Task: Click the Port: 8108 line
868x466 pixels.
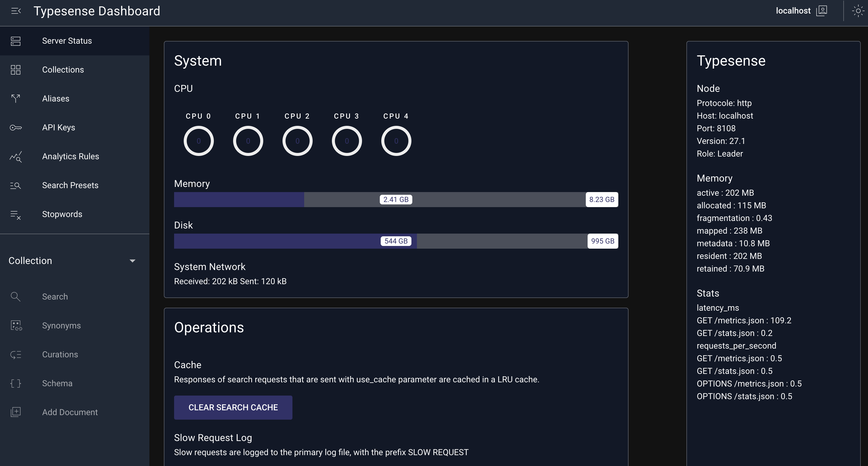Action: [716, 128]
